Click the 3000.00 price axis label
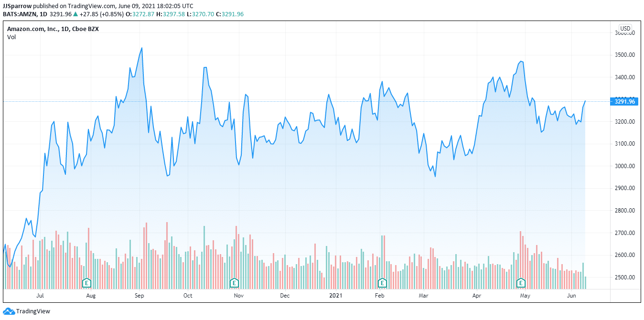 (x=624, y=166)
